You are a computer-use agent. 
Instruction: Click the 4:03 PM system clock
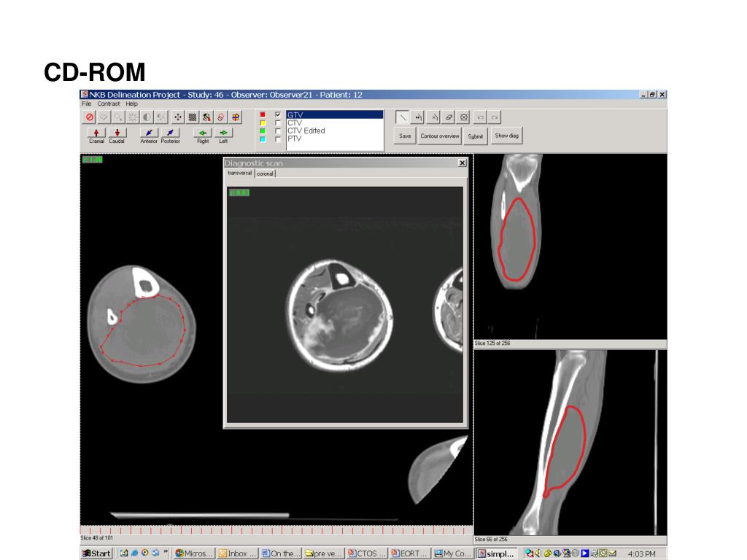tap(641, 554)
